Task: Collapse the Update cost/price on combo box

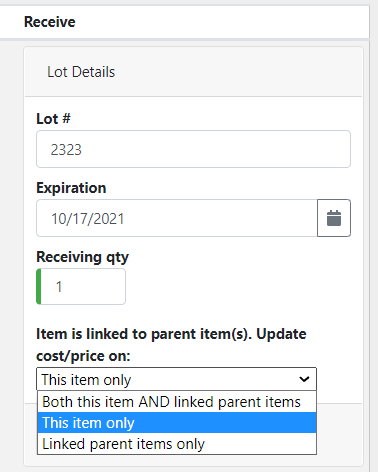Action: click(x=176, y=379)
